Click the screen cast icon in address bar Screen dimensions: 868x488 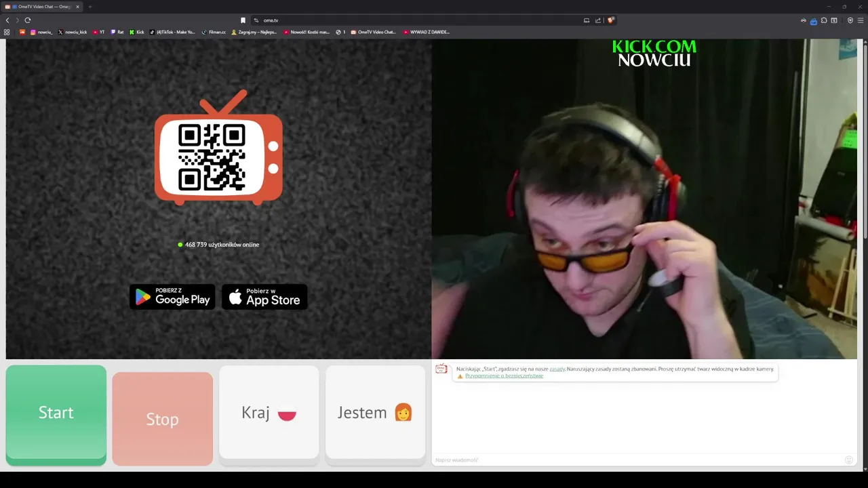pyautogui.click(x=587, y=20)
